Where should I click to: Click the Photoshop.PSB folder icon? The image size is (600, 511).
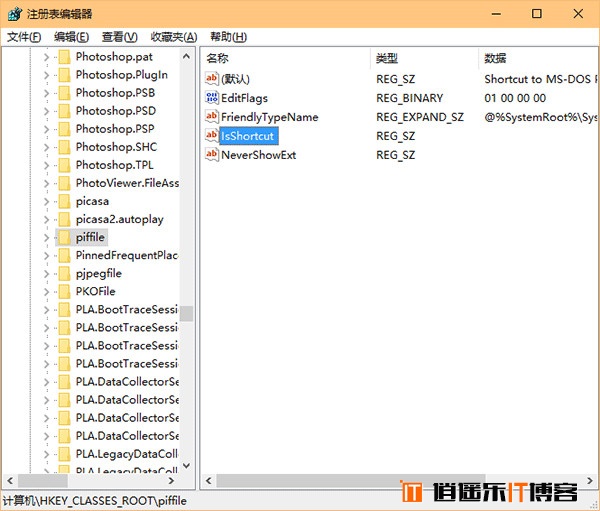tap(64, 93)
